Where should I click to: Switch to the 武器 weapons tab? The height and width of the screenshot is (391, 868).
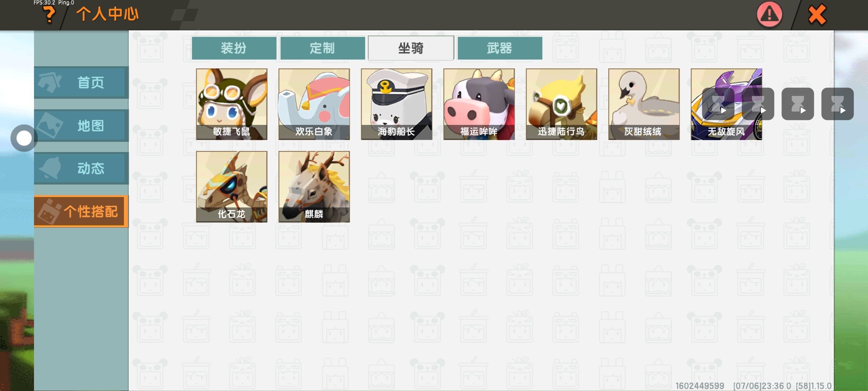(500, 48)
